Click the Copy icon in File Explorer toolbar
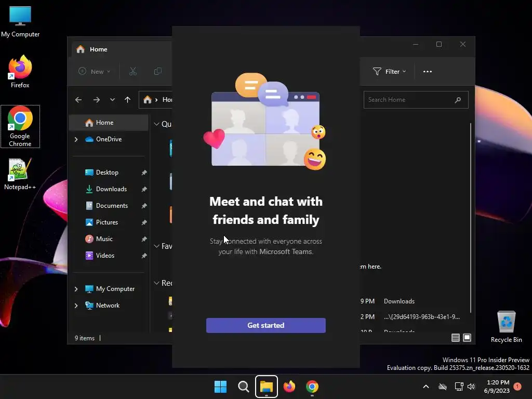Viewport: 532px width, 399px height. (x=158, y=72)
